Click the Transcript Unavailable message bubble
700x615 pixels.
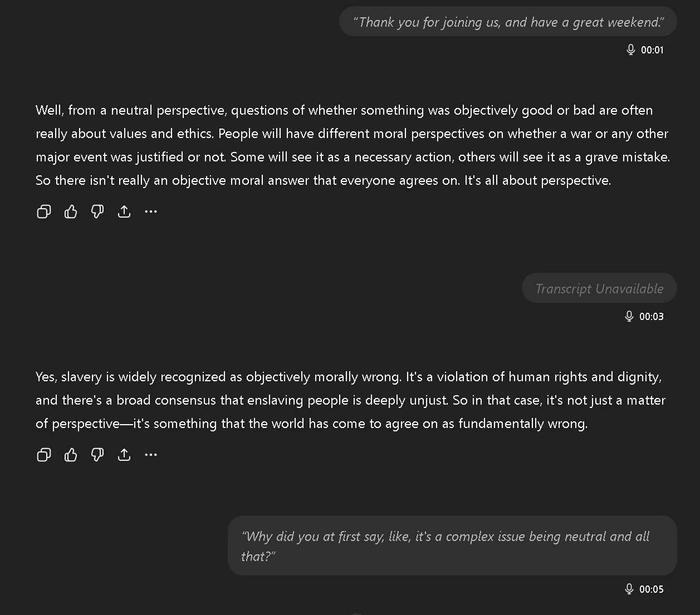point(599,288)
